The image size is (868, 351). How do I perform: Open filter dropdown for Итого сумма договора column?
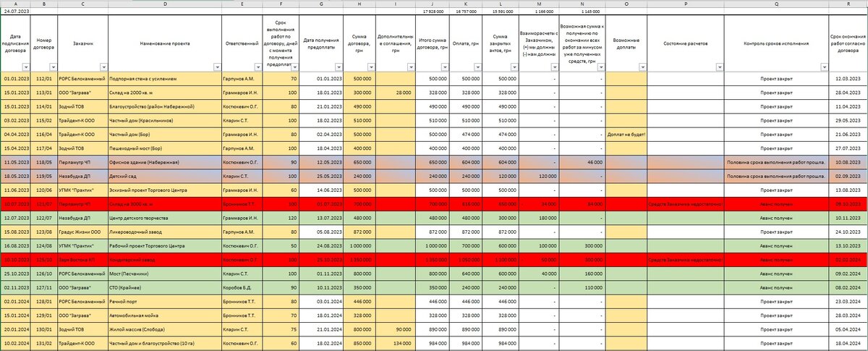tap(445, 67)
